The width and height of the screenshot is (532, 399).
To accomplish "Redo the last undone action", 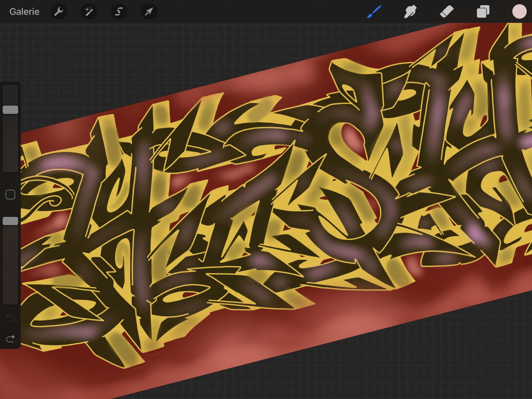I will point(10,338).
